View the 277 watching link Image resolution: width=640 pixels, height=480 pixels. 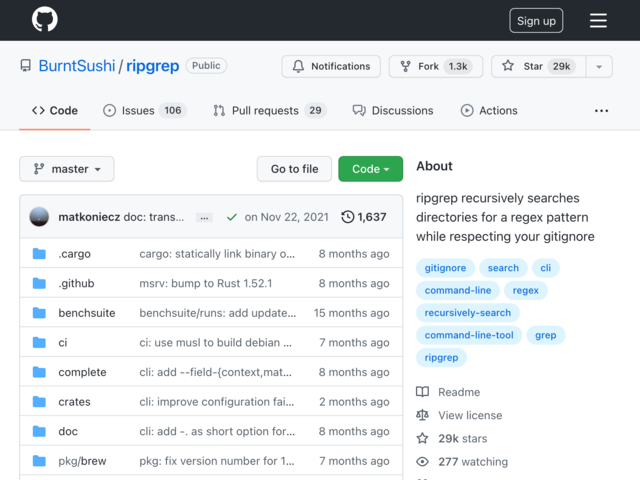(462, 462)
